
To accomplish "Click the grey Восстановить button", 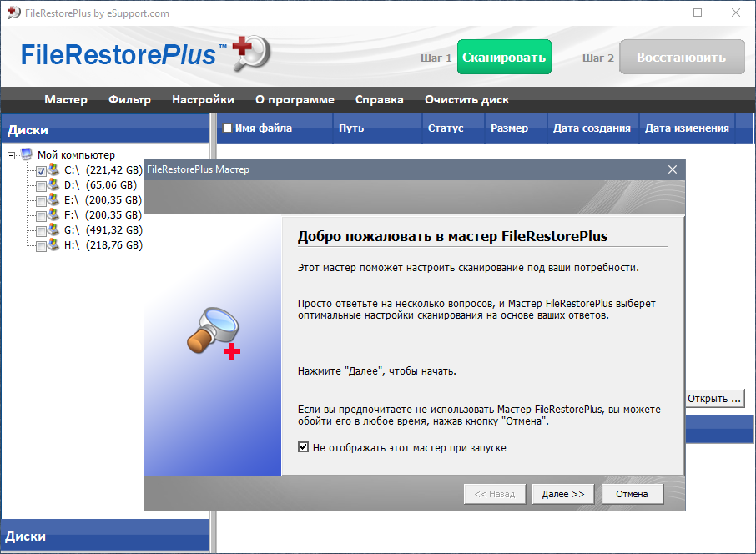I will tap(682, 57).
